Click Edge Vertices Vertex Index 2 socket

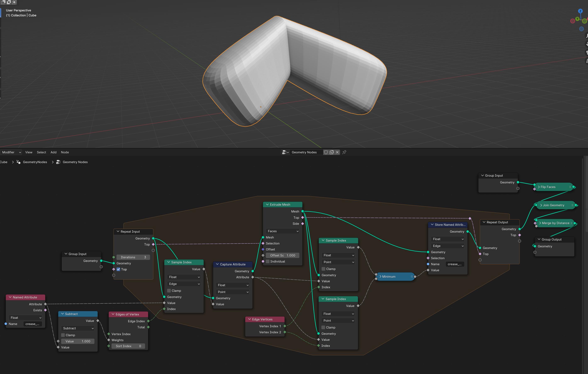click(x=285, y=332)
